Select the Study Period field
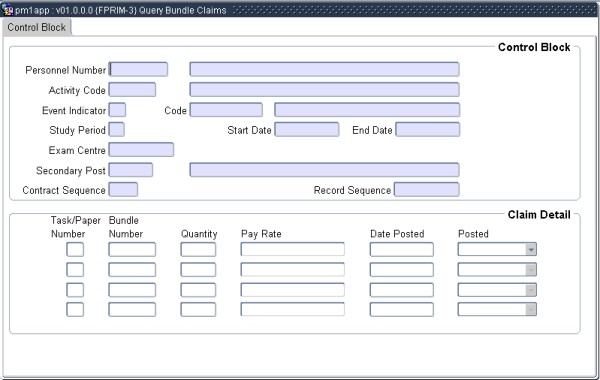Viewport: 600px width, 380px height. click(x=117, y=129)
